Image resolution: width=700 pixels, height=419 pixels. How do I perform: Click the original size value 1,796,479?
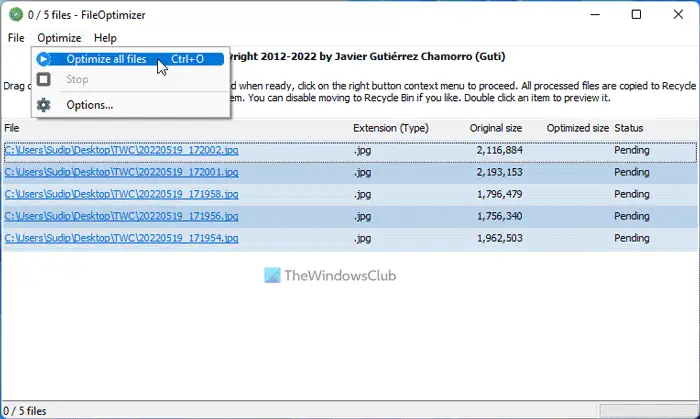tap(500, 194)
